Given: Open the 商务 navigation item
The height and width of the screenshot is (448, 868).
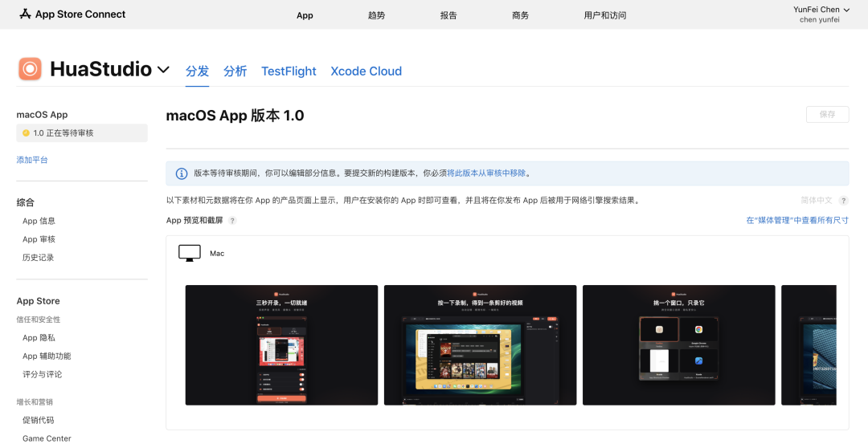Looking at the screenshot, I should point(520,15).
